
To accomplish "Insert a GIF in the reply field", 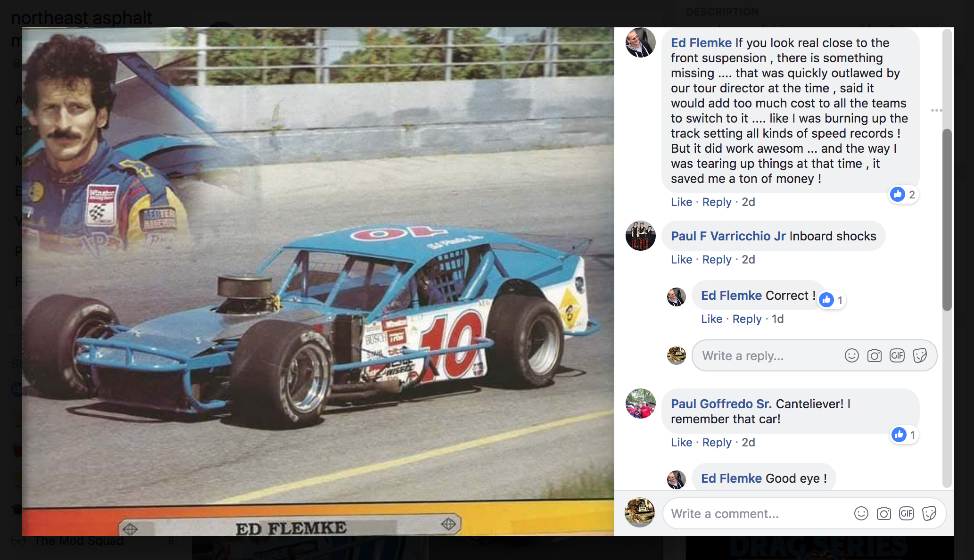I will tap(897, 355).
